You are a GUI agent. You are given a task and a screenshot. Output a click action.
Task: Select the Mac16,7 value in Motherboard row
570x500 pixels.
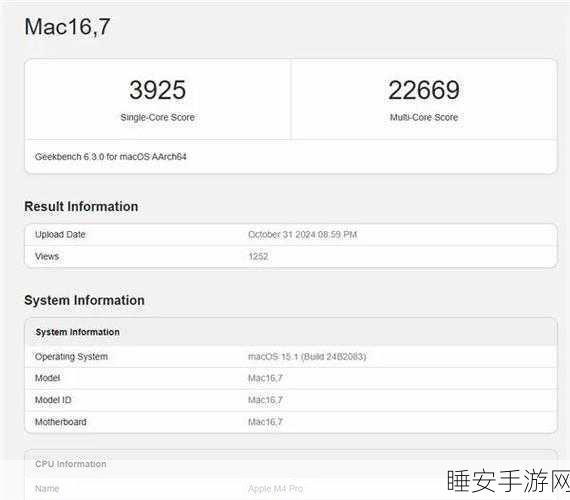(x=265, y=422)
